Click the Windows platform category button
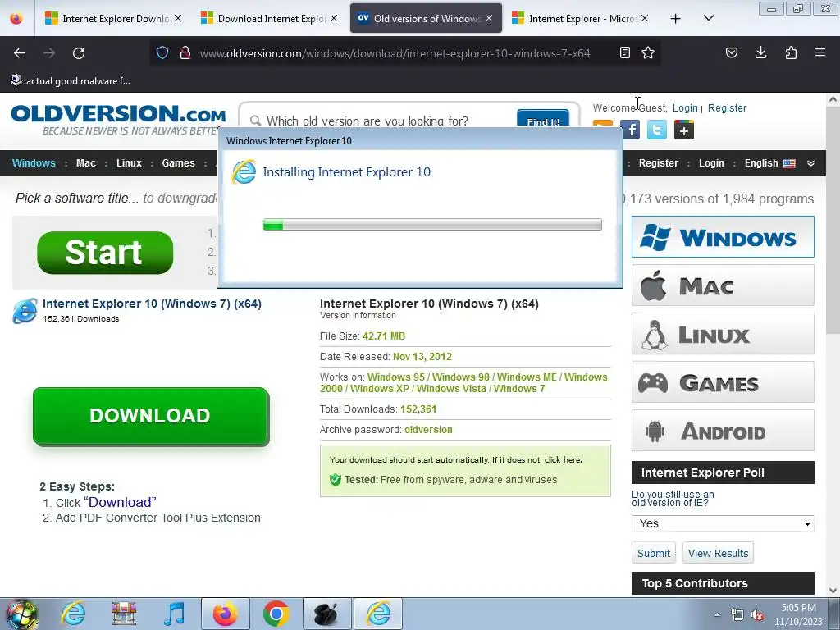The image size is (840, 630). tap(723, 237)
